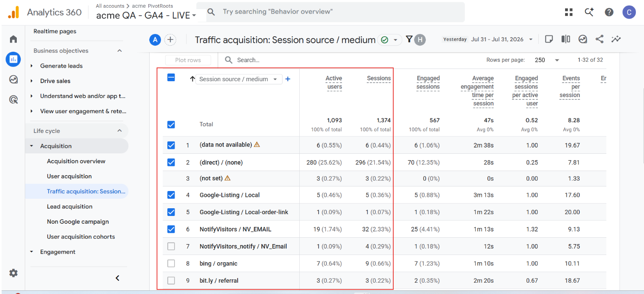Open the Google apps grid icon
644x294 pixels.
point(569,12)
